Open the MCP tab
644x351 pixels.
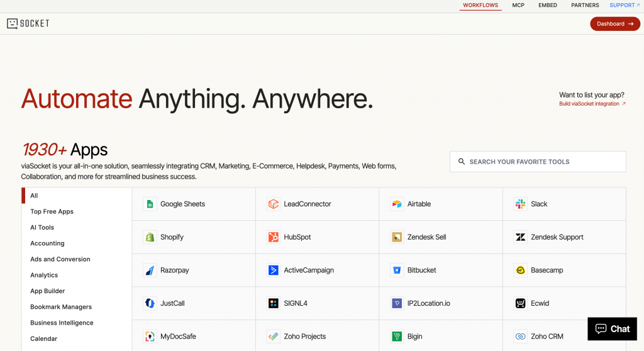518,5
